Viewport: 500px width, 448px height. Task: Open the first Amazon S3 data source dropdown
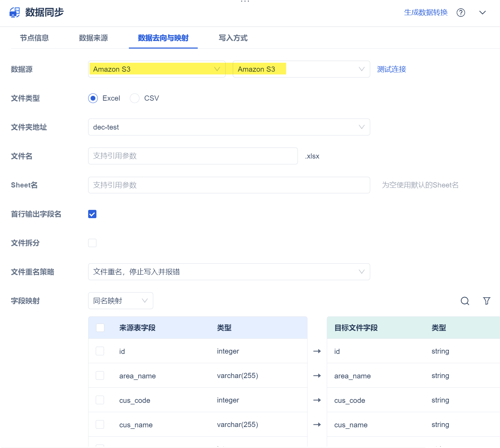(157, 69)
